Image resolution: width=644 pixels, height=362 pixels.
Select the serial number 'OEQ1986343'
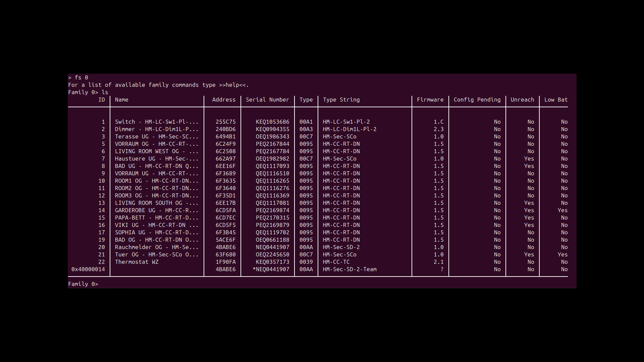pyautogui.click(x=272, y=136)
